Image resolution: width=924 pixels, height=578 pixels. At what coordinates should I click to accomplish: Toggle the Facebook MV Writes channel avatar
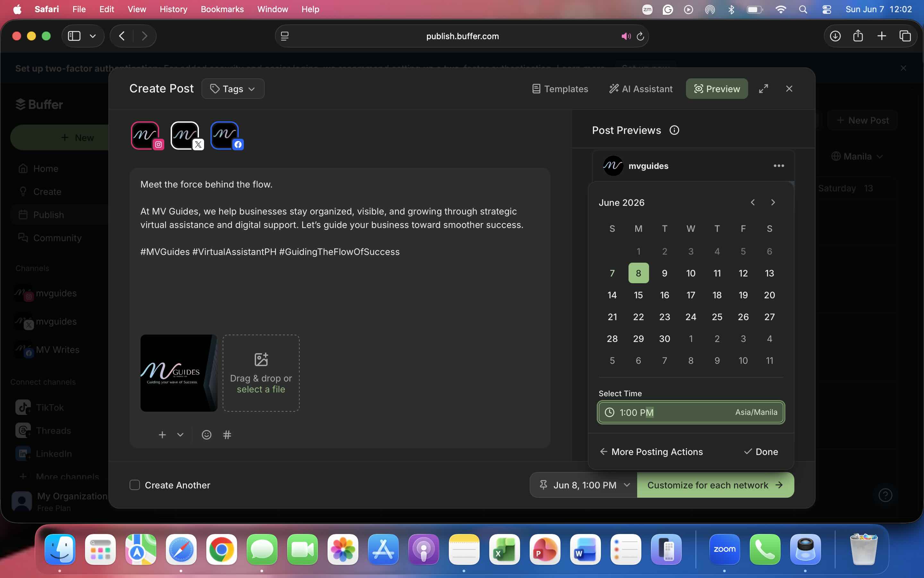pos(225,135)
